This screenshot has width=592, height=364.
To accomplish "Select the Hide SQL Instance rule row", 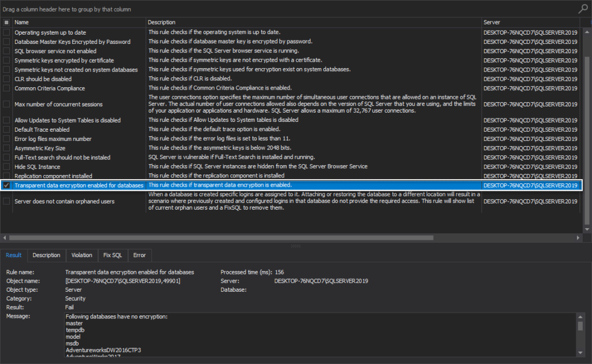I will (69, 166).
